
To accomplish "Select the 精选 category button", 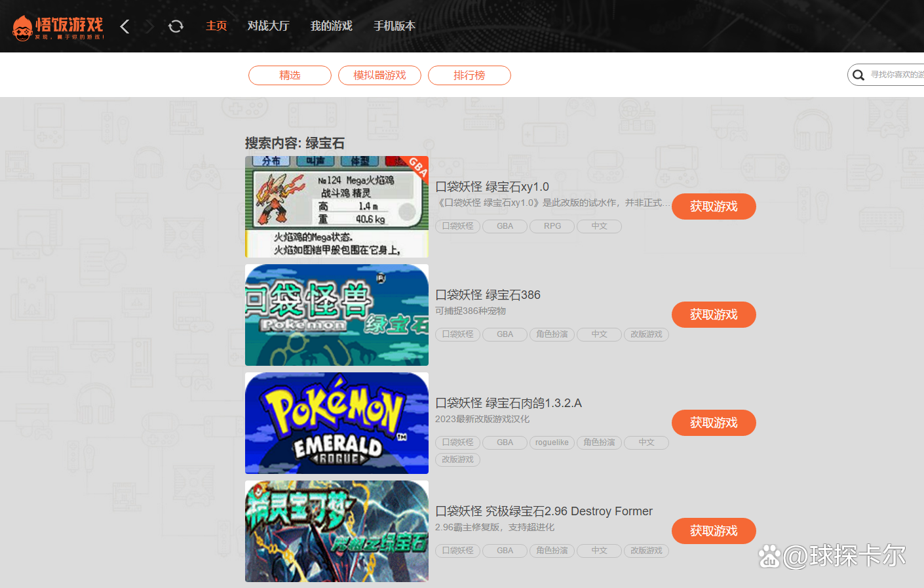I will point(290,75).
